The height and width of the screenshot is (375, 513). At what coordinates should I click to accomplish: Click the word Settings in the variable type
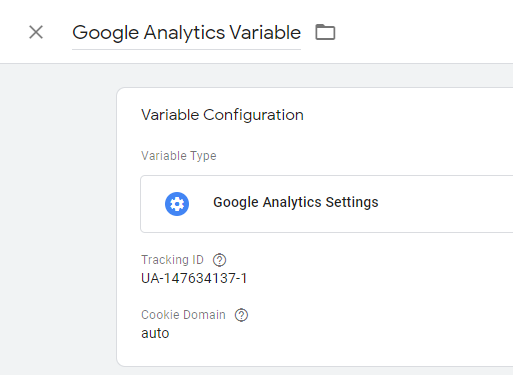352,202
